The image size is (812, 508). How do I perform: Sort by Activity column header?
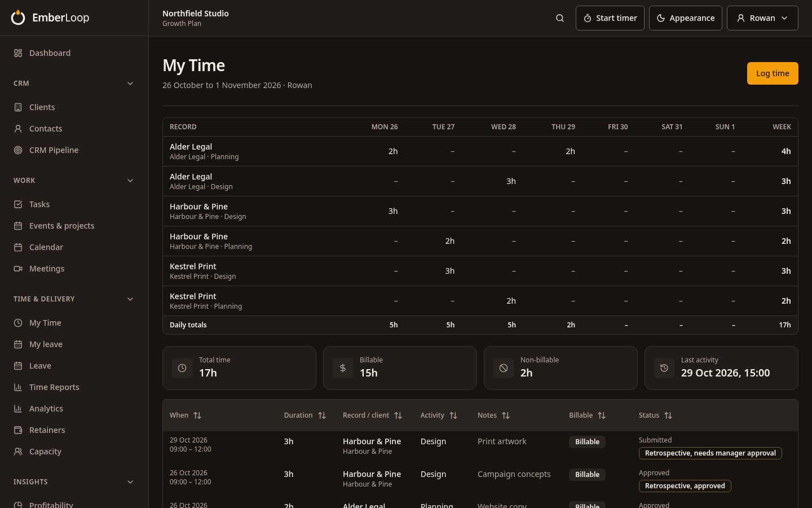click(439, 415)
